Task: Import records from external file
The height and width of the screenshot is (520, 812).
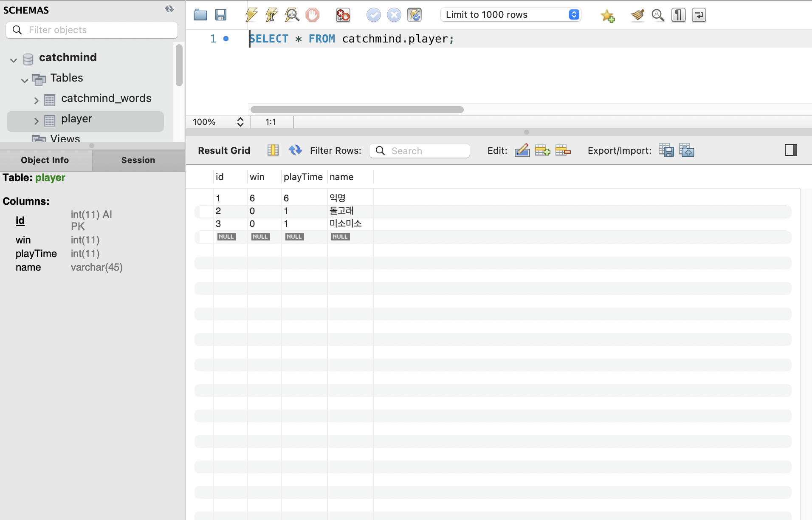Action: pos(687,150)
